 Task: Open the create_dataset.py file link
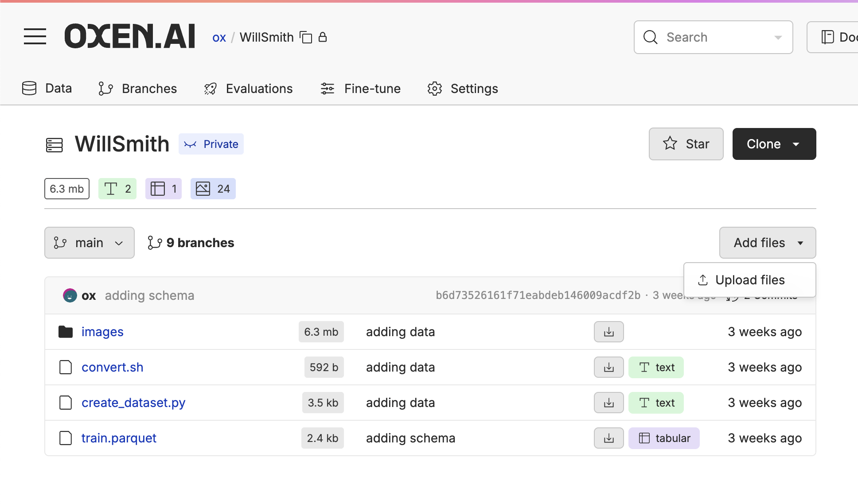coord(133,403)
